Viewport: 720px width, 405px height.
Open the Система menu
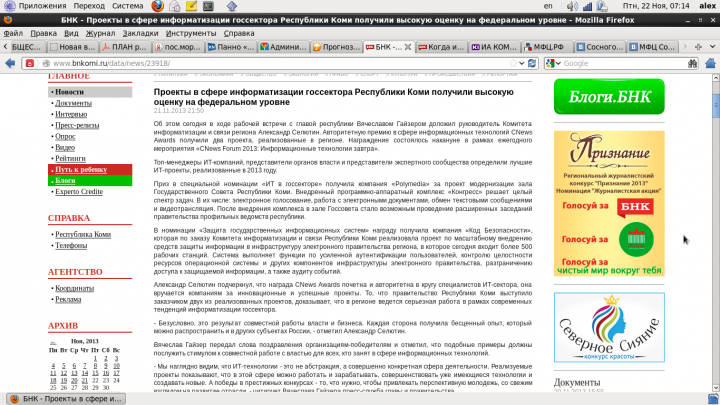127,6
